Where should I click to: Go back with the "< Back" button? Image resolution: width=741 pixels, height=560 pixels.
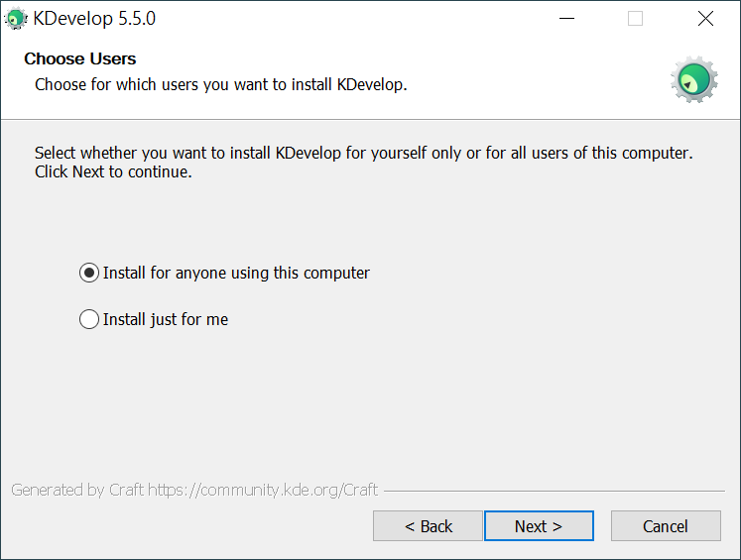pyautogui.click(x=428, y=526)
